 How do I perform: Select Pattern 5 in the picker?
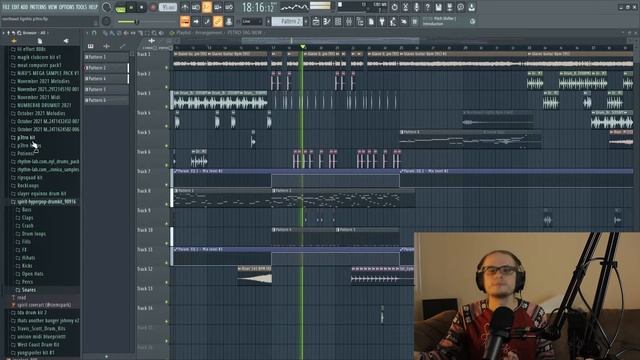coord(106,89)
